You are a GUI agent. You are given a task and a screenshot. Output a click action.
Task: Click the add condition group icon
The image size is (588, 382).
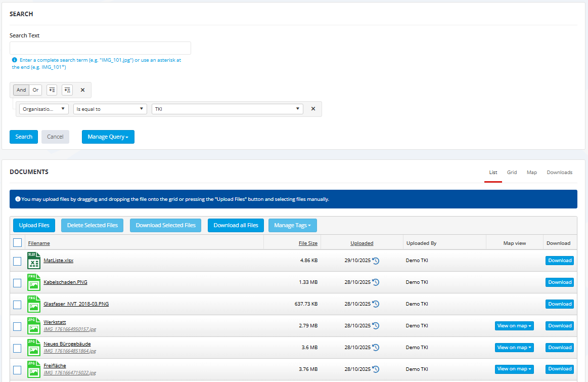[67, 90]
